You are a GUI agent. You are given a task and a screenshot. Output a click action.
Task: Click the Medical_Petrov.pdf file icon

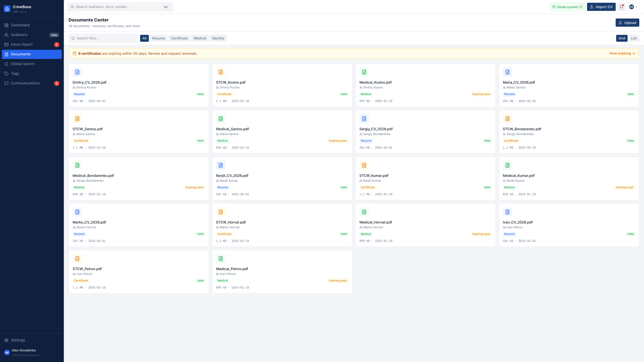tap(221, 258)
